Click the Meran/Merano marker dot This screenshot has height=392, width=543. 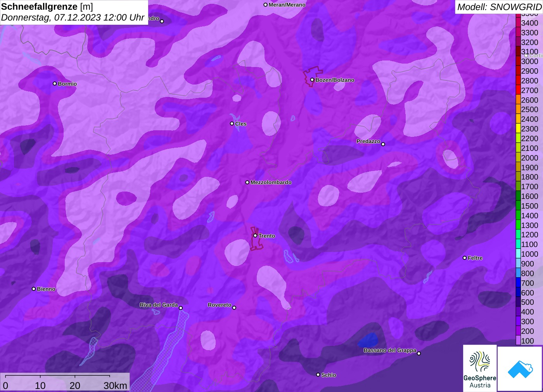coord(266,5)
